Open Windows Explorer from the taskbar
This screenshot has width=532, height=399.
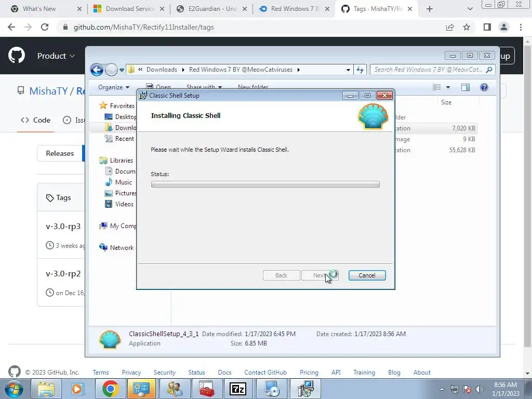click(46, 389)
